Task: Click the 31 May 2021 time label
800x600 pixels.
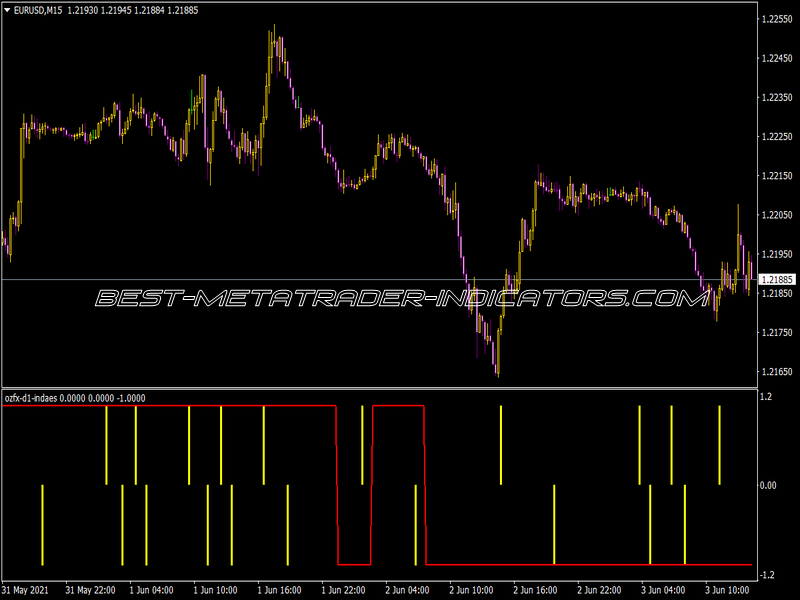Action: tap(26, 590)
